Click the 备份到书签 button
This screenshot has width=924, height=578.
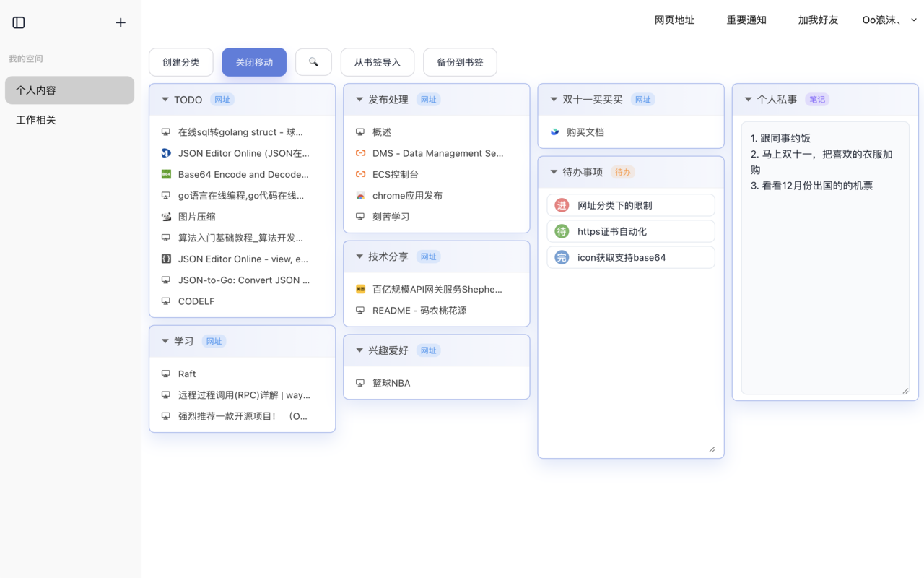coord(460,62)
